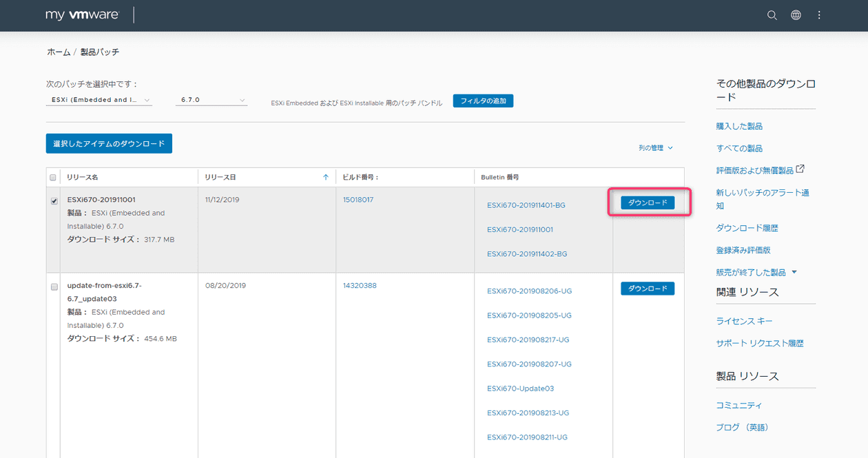The image size is (868, 458).
Task: Go to ホーム in the breadcrumb
Action: point(59,52)
